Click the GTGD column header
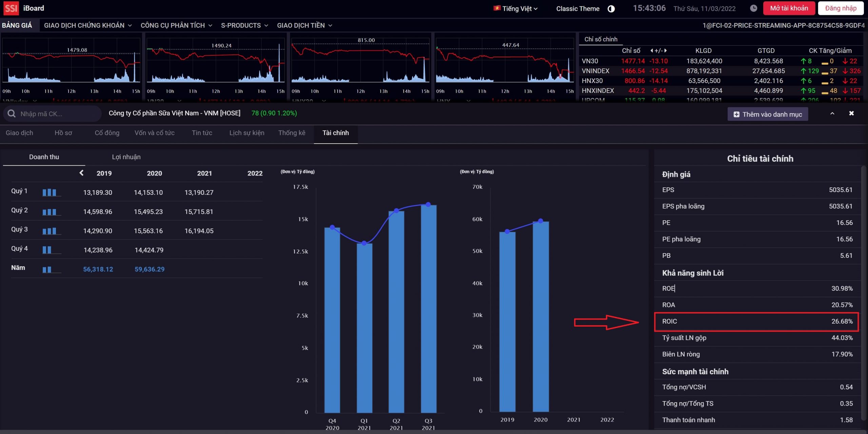 click(x=766, y=50)
